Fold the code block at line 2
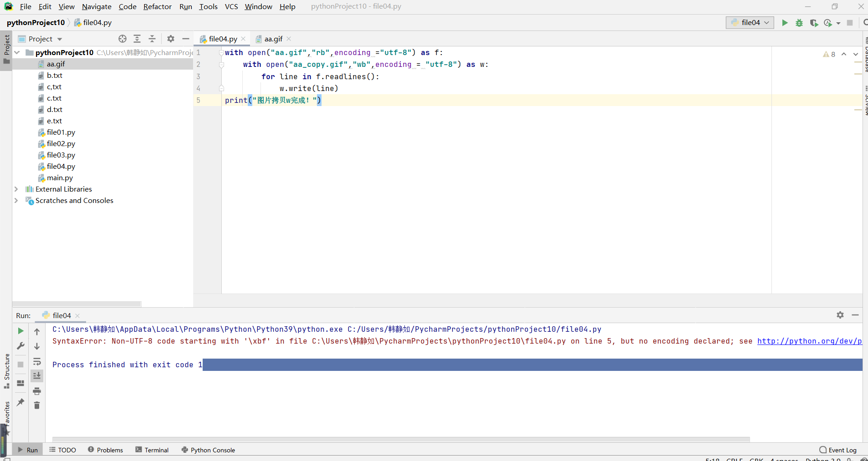The width and height of the screenshot is (868, 461). (x=221, y=65)
